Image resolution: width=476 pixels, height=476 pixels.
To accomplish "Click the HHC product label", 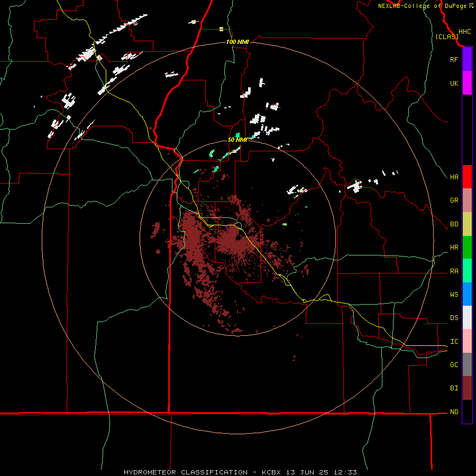I will point(464,32).
